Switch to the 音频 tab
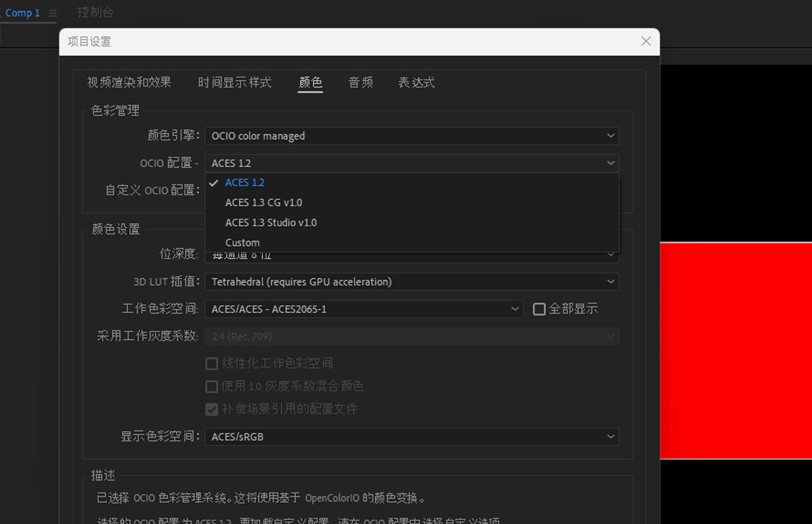The width and height of the screenshot is (812, 524). [360, 82]
